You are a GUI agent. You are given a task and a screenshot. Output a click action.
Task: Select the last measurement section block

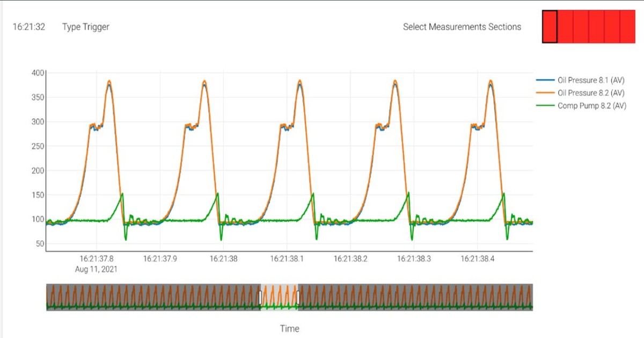[x=628, y=26]
